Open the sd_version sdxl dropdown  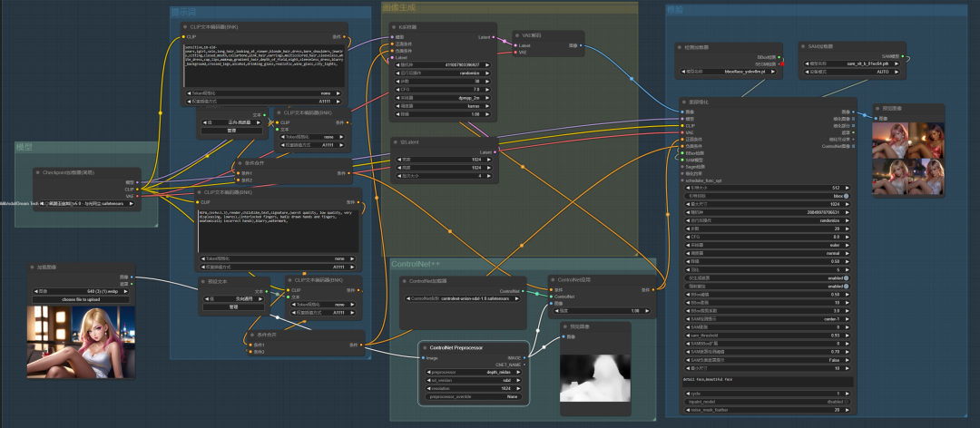pyautogui.click(x=473, y=380)
